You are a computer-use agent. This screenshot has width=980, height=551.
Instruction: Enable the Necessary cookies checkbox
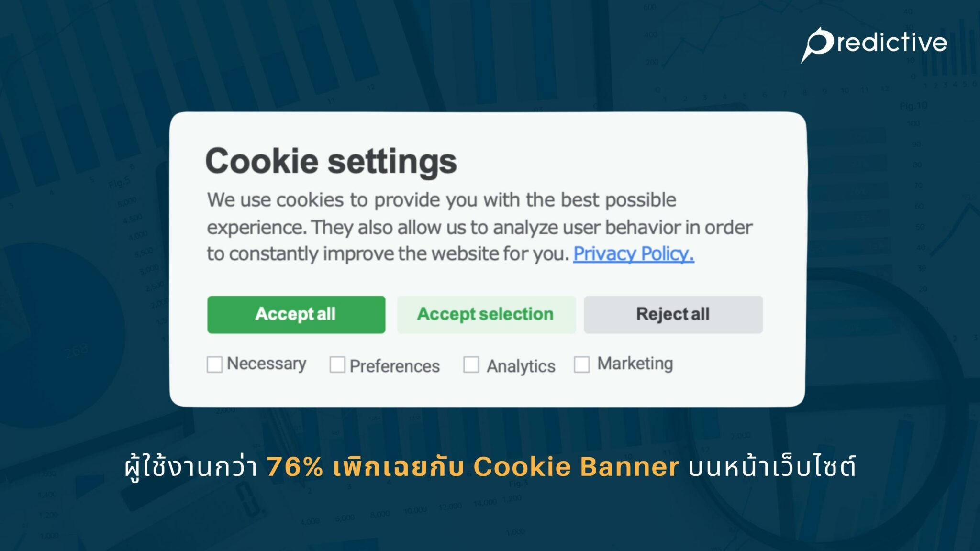pos(214,365)
